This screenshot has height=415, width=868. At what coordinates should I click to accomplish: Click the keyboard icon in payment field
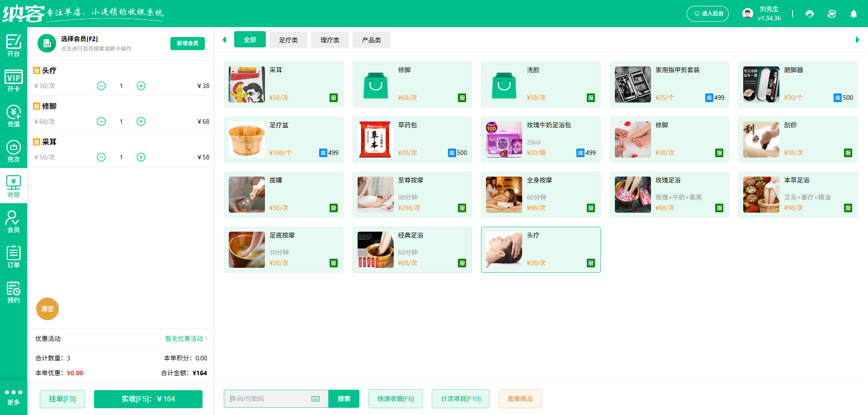tap(315, 399)
